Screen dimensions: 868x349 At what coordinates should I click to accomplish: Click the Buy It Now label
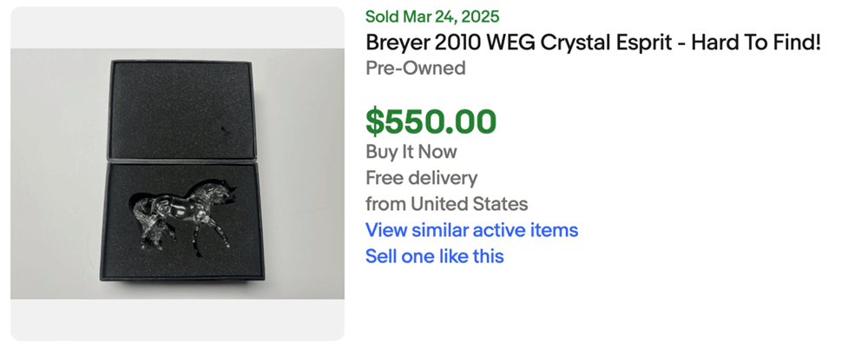pyautogui.click(x=411, y=152)
